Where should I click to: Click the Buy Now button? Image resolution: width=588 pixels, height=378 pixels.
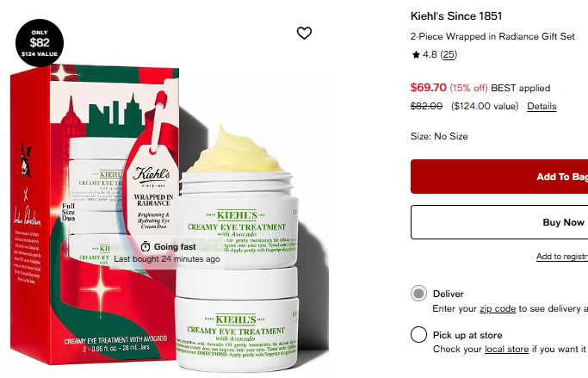tap(499, 222)
